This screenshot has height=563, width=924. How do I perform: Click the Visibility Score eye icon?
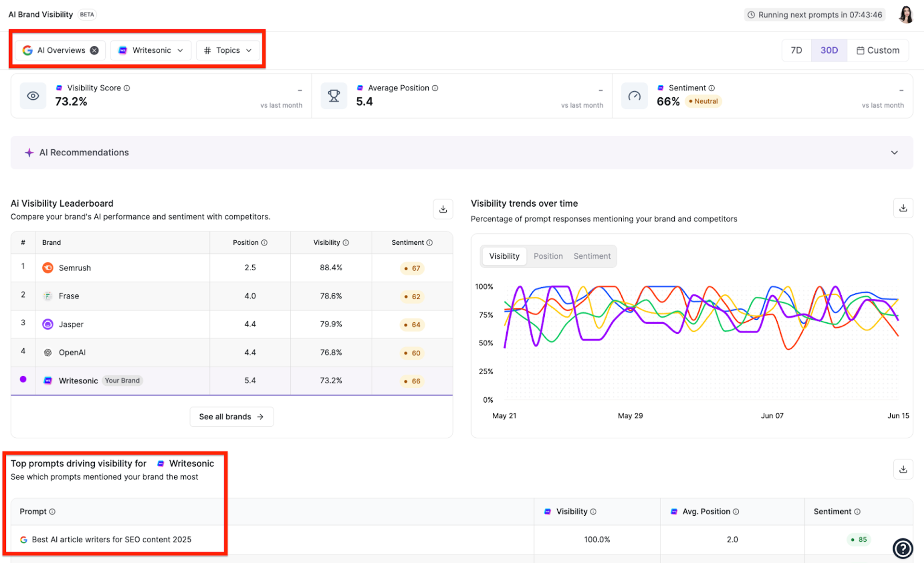pos(33,96)
